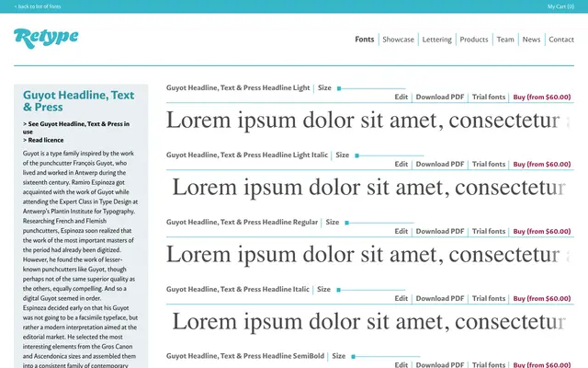588x368 pixels.
Task: Open Trial fonts for Headline Italic
Action: pyautogui.click(x=489, y=298)
